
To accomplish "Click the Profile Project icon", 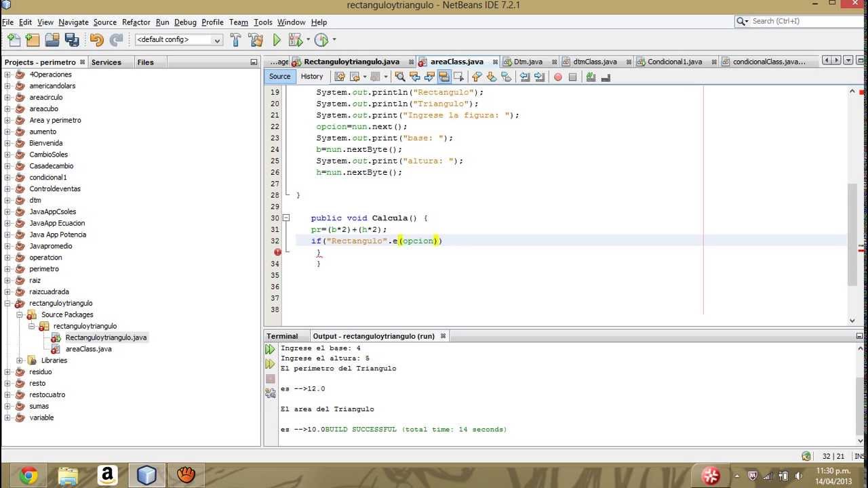I will click(321, 40).
